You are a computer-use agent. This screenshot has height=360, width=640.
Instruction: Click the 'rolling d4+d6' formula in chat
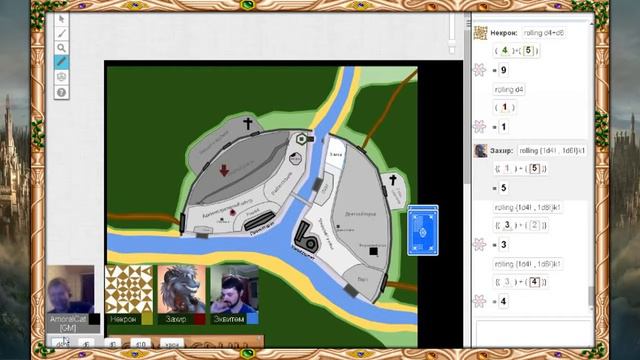click(544, 33)
